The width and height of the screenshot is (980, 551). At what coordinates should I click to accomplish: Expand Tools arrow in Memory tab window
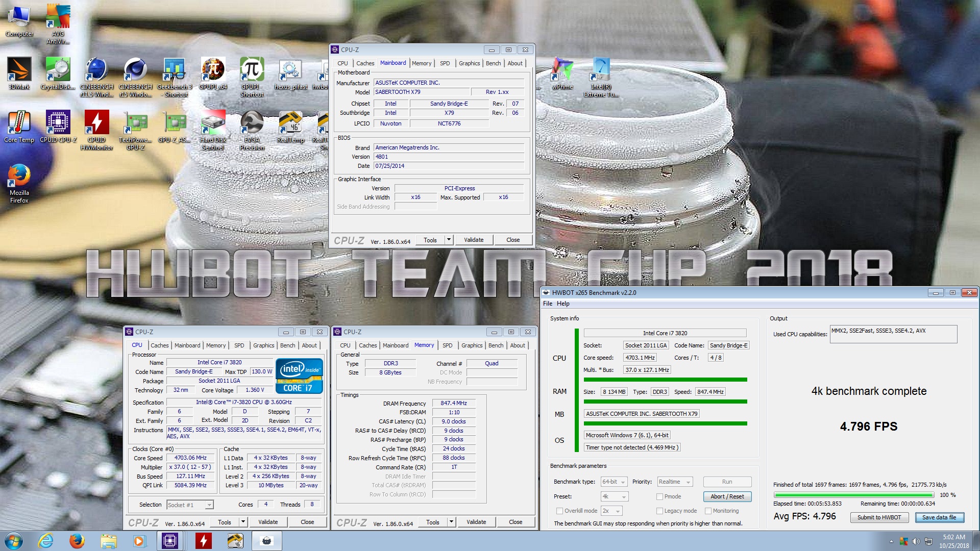coord(451,522)
